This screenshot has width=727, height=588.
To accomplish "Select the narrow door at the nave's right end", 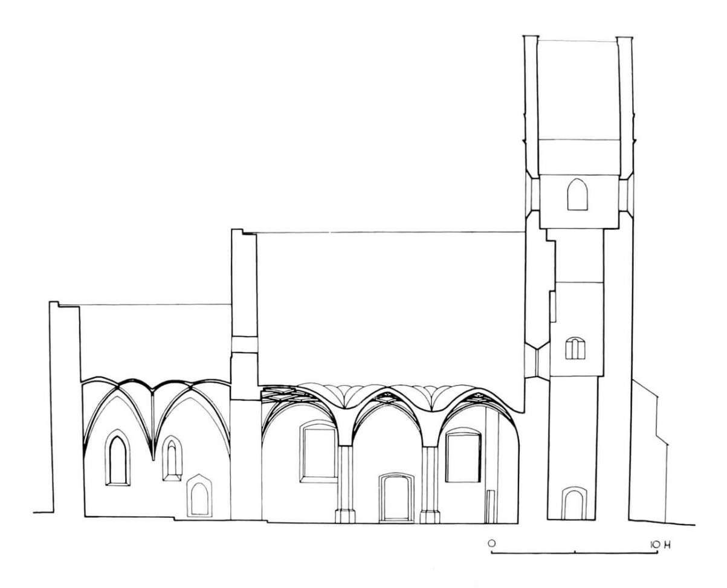I will pos(491,506).
